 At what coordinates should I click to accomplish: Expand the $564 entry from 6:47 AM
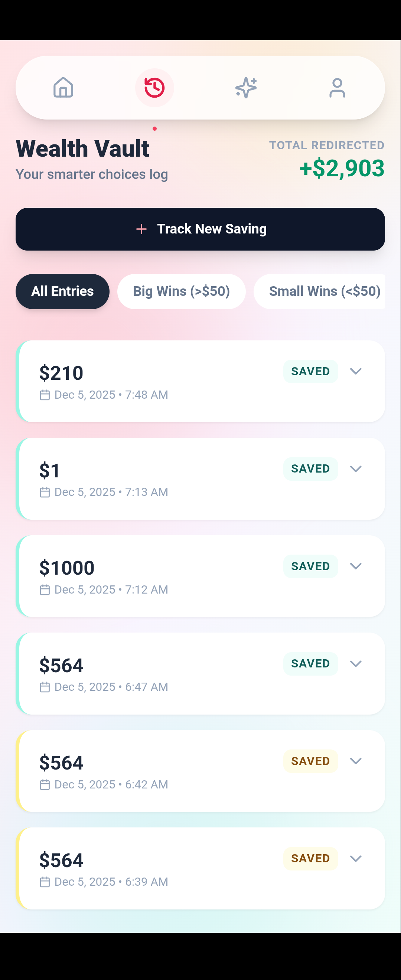point(356,663)
